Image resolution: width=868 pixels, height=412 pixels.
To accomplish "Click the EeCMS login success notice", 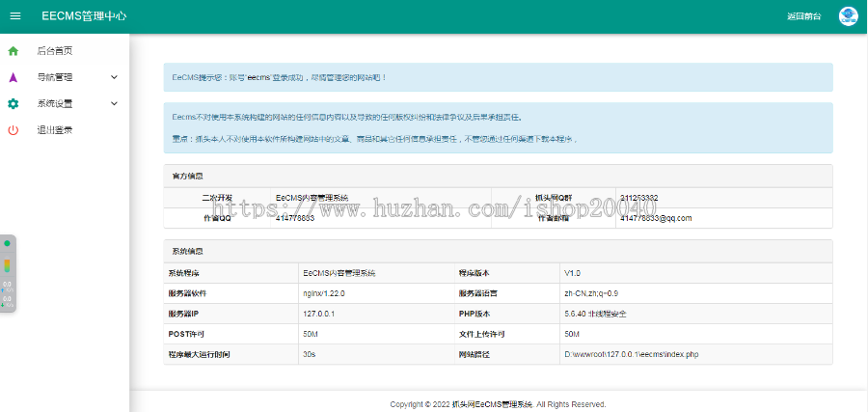I will coord(499,77).
